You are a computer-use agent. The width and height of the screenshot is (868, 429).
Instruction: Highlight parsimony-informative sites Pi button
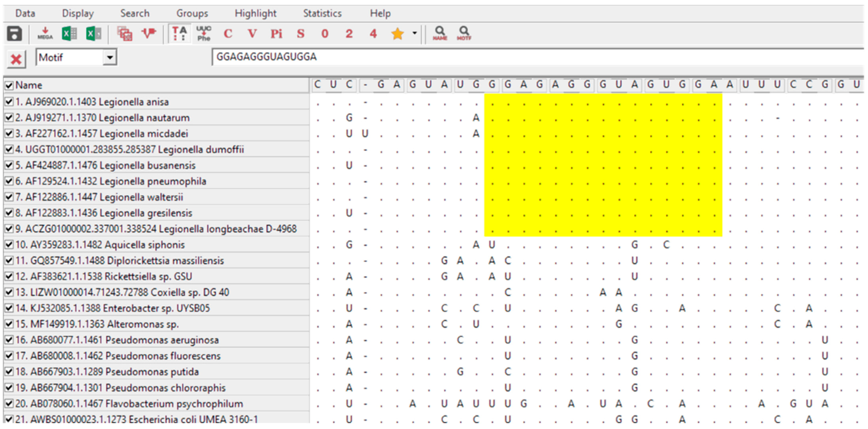[x=276, y=34]
